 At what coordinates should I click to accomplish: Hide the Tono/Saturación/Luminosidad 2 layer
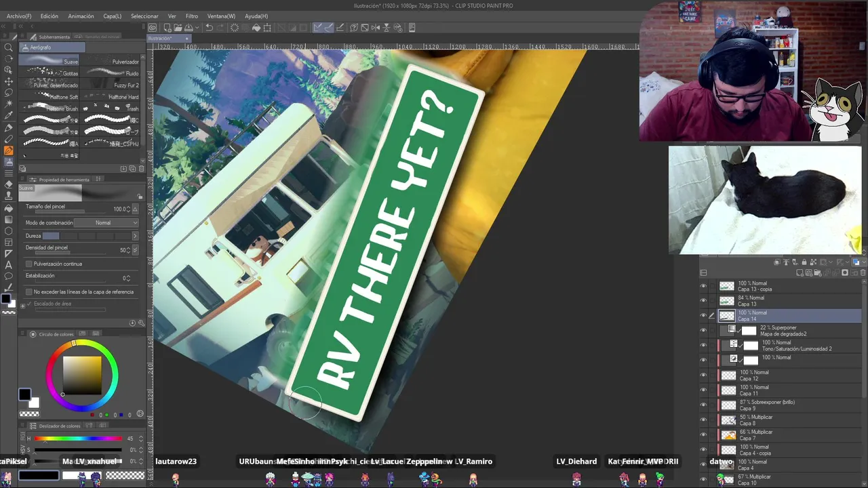(703, 346)
